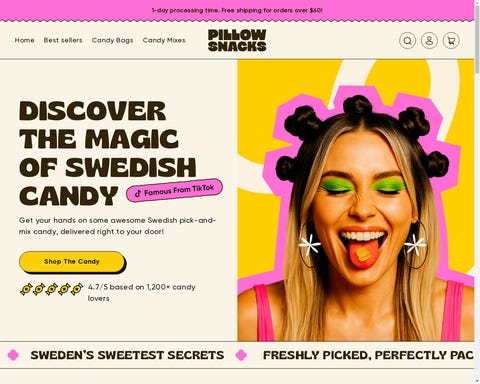Click the hero image of woman with candy
This screenshot has height=384, width=480.
click(356, 200)
